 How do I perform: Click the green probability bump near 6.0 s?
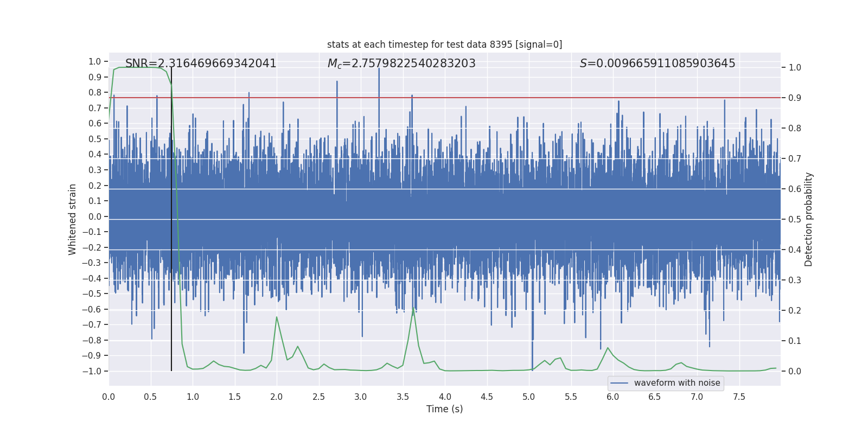[x=608, y=348]
